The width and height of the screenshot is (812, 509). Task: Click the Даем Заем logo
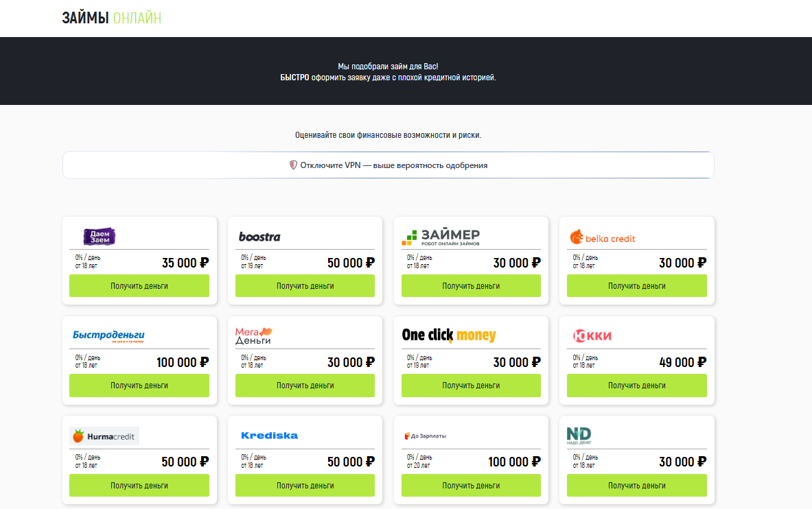(x=100, y=237)
